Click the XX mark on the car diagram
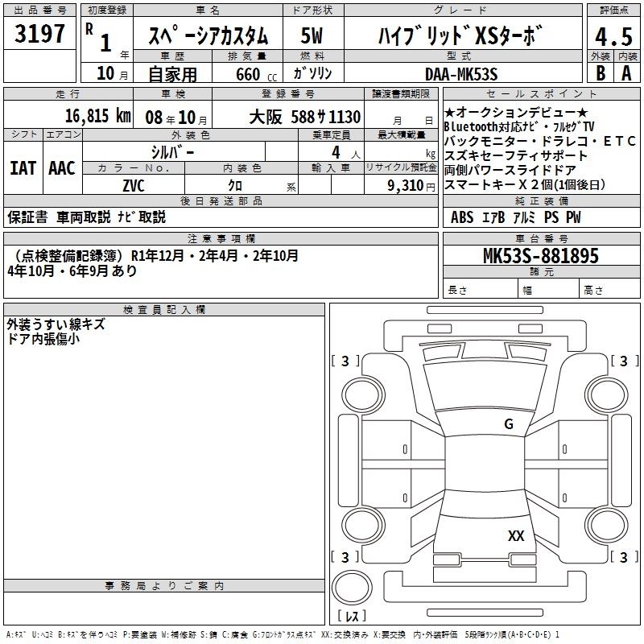644x644 pixels. tap(516, 536)
